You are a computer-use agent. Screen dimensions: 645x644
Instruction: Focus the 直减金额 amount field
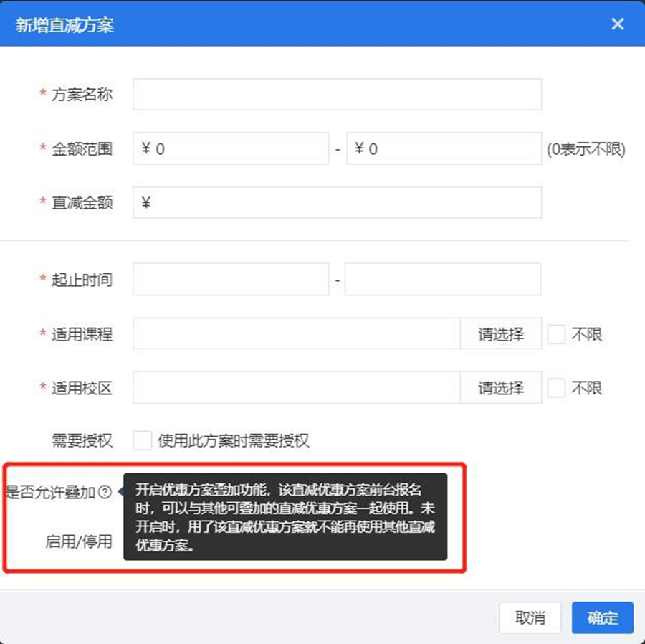pyautogui.click(x=337, y=203)
